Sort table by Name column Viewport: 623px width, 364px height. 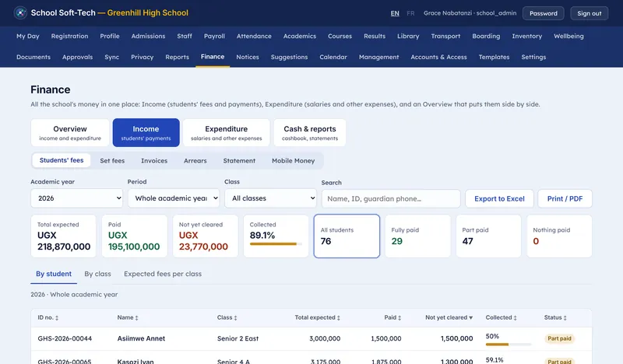click(128, 317)
